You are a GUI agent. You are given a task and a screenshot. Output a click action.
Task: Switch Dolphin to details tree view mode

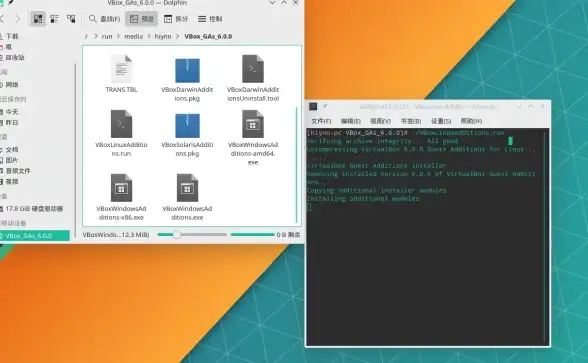tap(71, 19)
